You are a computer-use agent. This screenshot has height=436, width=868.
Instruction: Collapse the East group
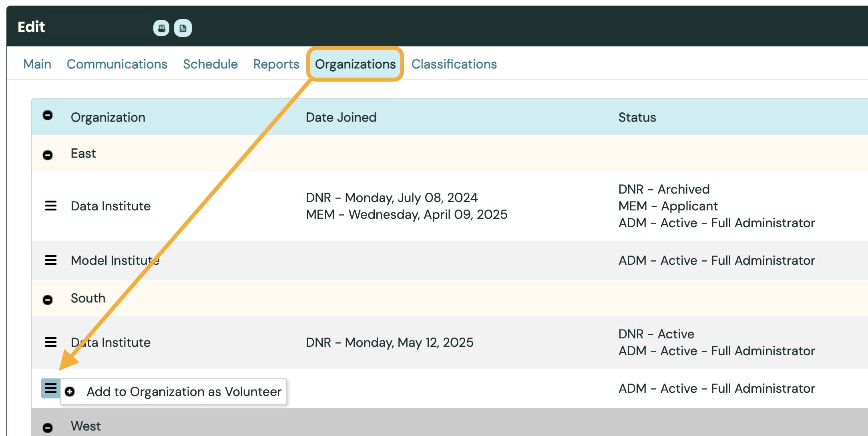tap(48, 155)
